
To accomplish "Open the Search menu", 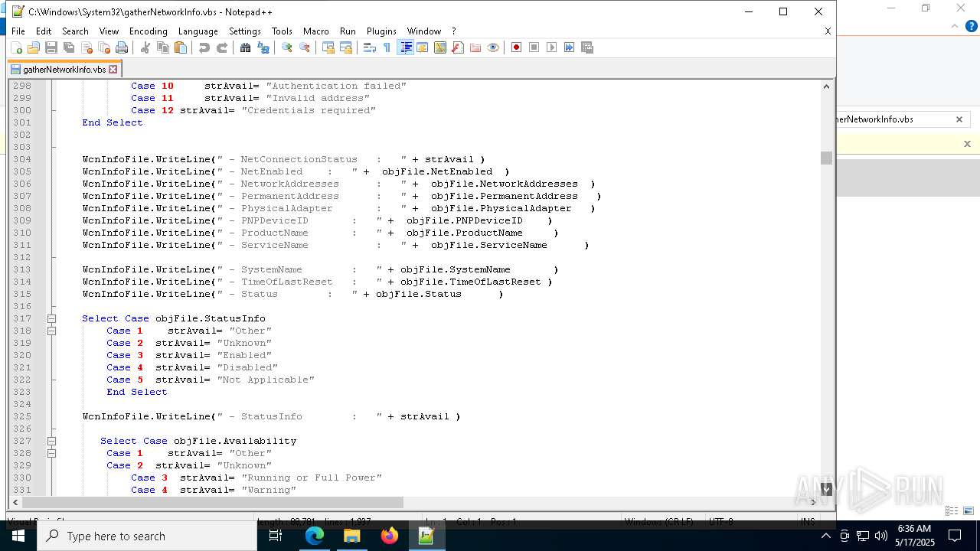I will point(75,31).
